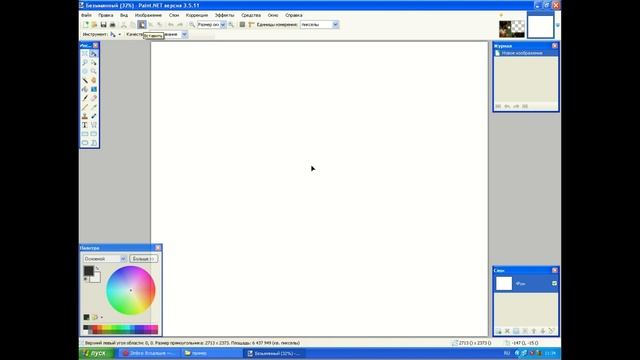Image resolution: width=640 pixels, height=360 pixels.
Task: Open the selection quality dropdown
Action: coord(184,35)
